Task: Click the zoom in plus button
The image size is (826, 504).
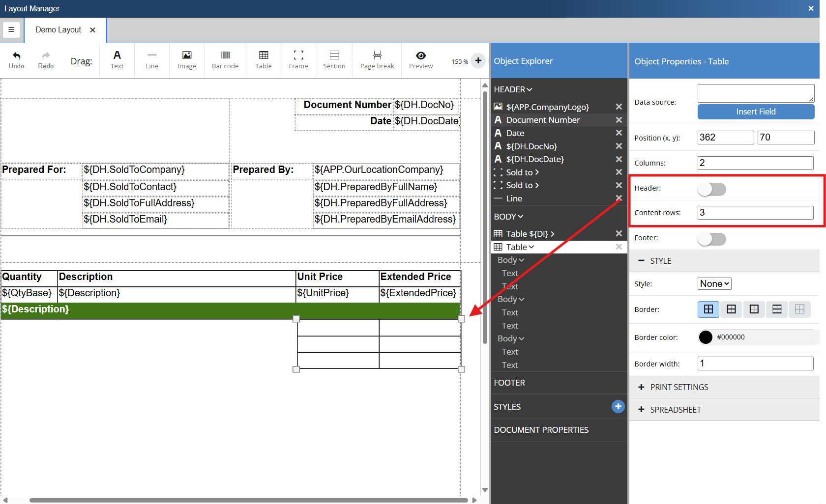Action: click(x=478, y=60)
